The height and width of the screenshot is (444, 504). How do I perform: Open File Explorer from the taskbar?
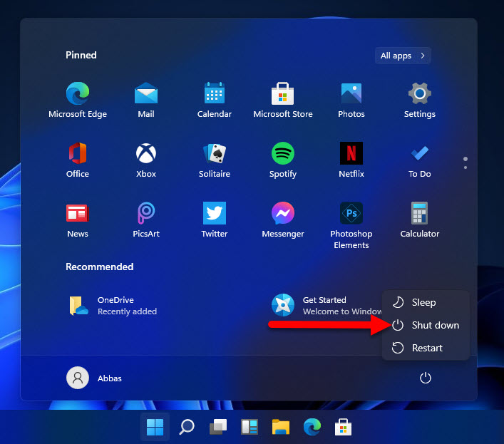pyautogui.click(x=281, y=427)
